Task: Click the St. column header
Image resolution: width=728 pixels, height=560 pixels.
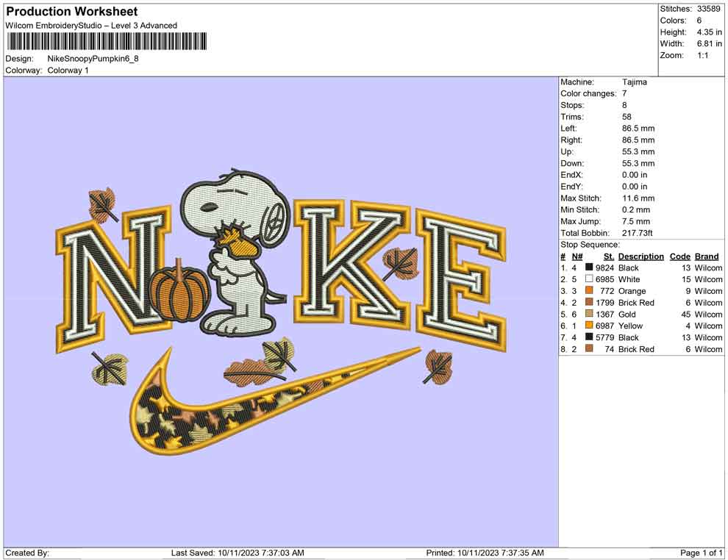Action: (x=609, y=256)
